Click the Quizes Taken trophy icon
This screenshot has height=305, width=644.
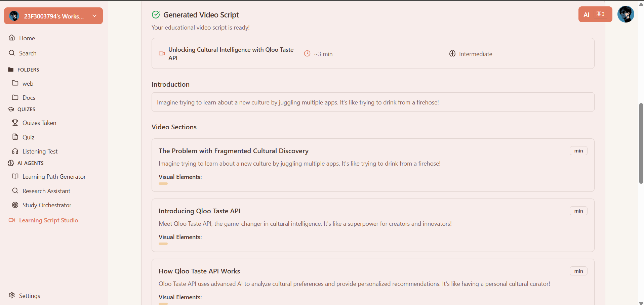[15, 123]
